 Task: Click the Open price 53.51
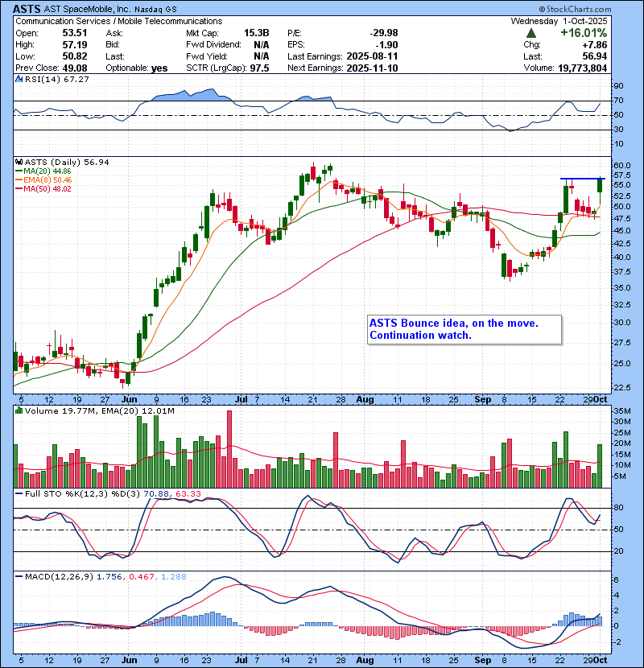(75, 33)
